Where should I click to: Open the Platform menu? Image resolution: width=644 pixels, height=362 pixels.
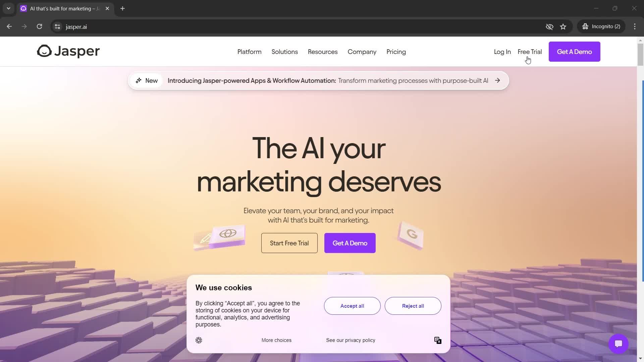[250, 52]
